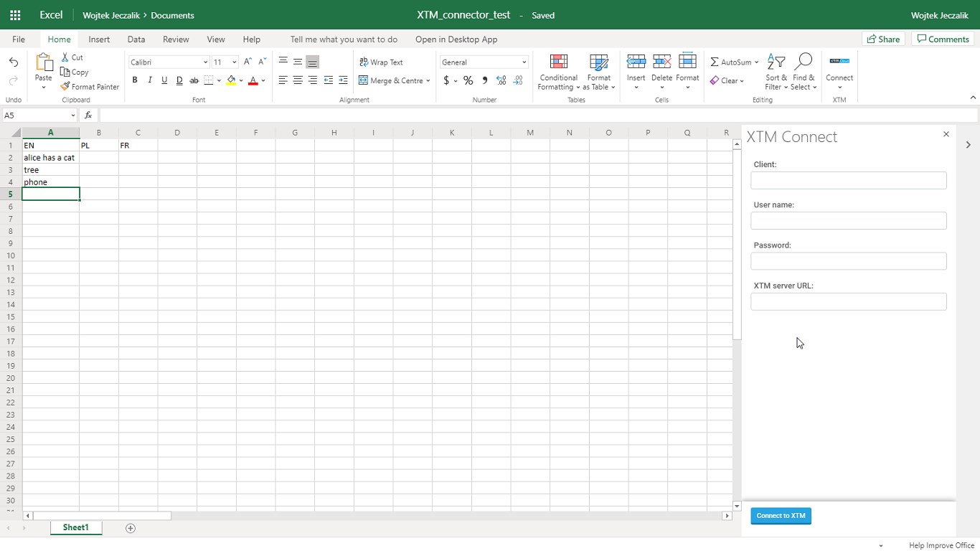Screen dimensions: 980x551
Task: Toggle Bold formatting
Action: pos(135,80)
